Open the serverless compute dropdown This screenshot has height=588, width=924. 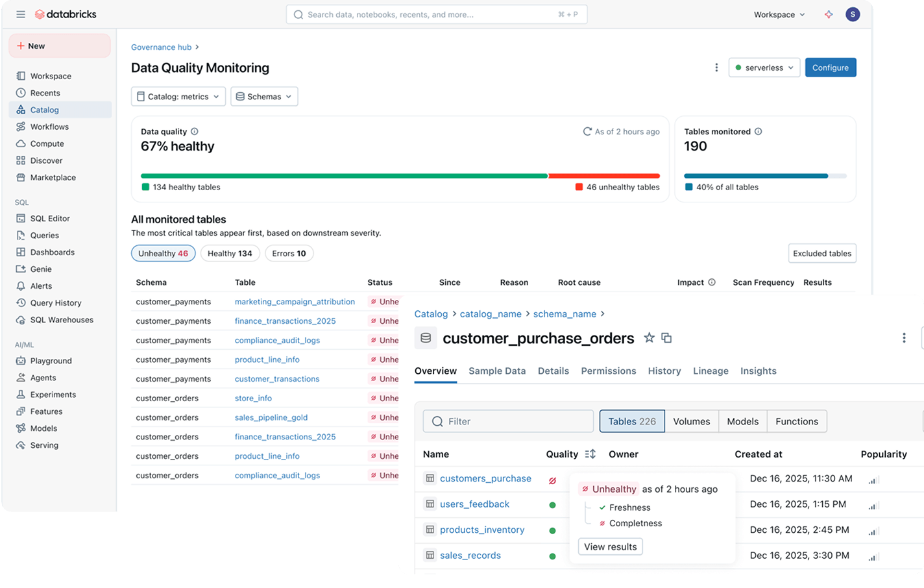click(x=764, y=67)
